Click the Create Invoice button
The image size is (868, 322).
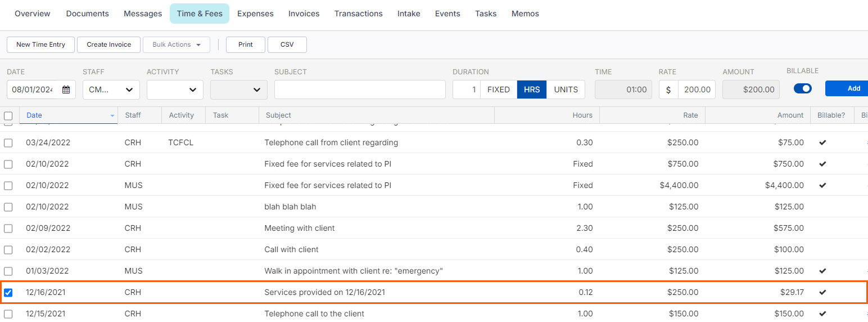click(108, 44)
